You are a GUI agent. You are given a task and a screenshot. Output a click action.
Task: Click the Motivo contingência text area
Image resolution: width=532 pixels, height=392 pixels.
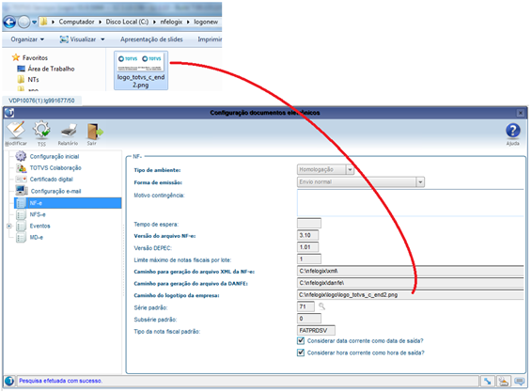[411, 203]
